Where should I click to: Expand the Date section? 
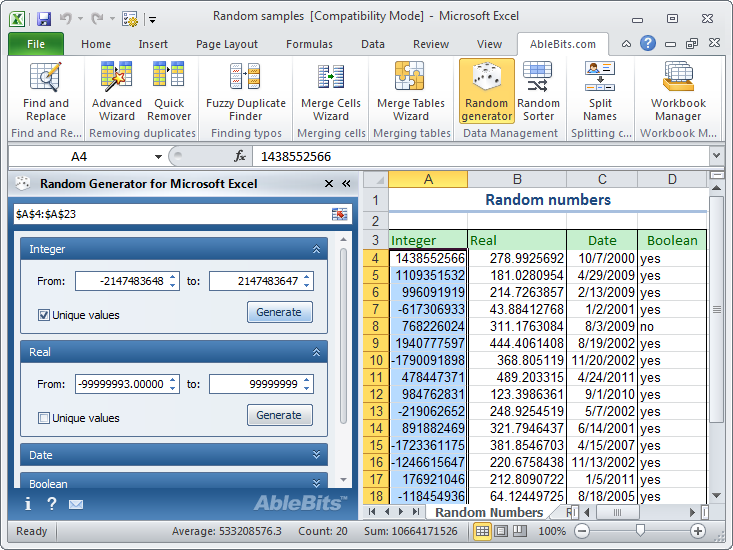316,455
